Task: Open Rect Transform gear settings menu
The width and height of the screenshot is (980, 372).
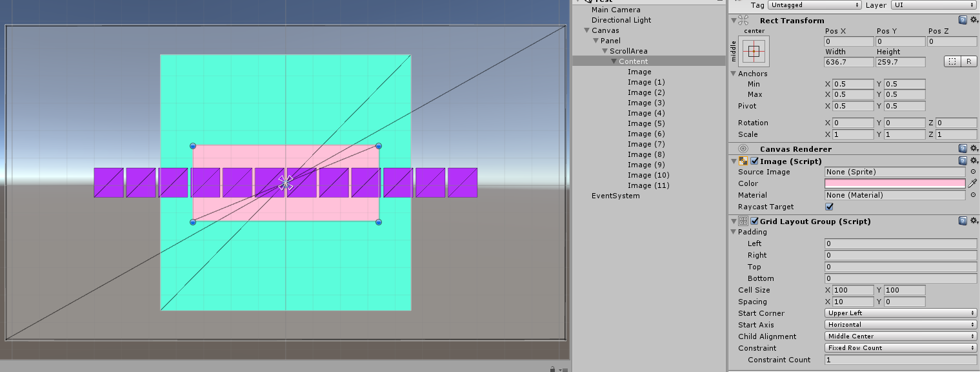Action: click(x=974, y=21)
